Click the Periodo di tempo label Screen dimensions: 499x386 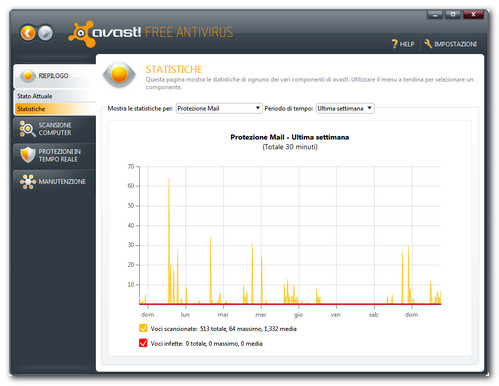(289, 108)
